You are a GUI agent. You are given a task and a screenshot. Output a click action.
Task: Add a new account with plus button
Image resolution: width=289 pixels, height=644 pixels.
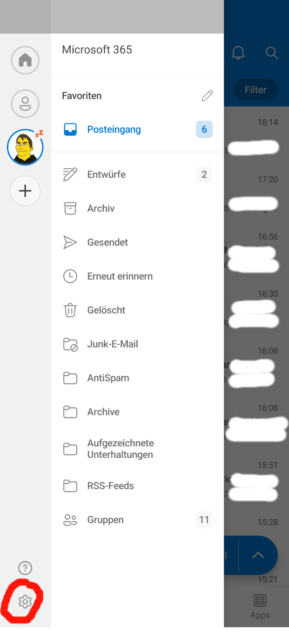click(25, 191)
